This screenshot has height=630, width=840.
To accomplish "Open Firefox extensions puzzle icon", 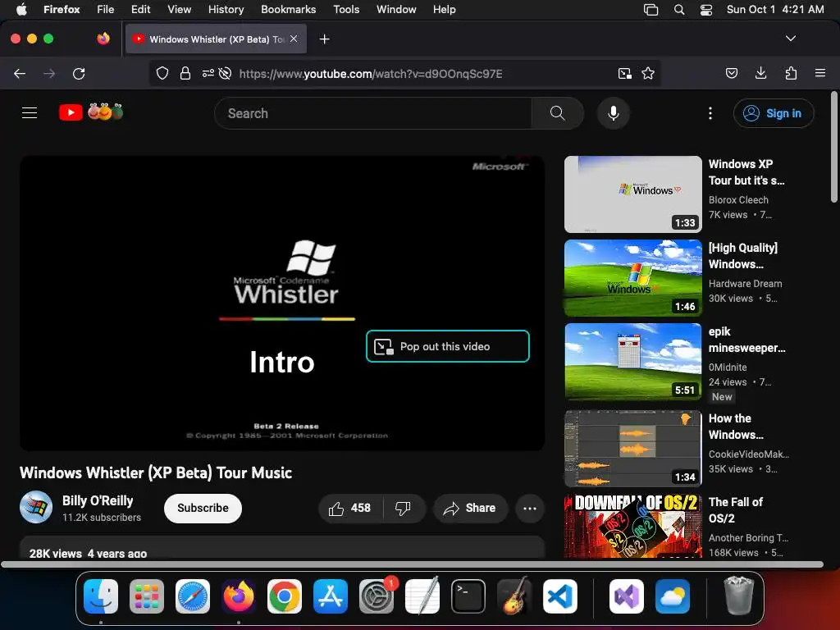I will click(791, 73).
